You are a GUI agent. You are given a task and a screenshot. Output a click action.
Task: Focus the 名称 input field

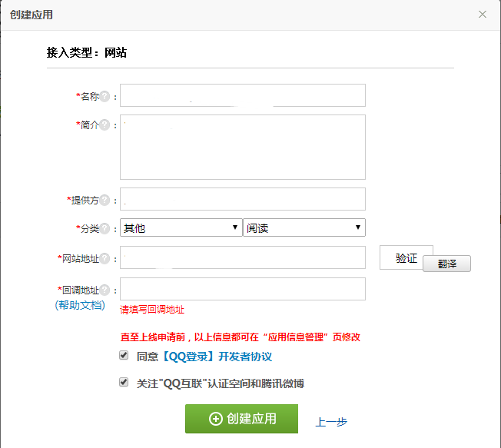[x=243, y=95]
